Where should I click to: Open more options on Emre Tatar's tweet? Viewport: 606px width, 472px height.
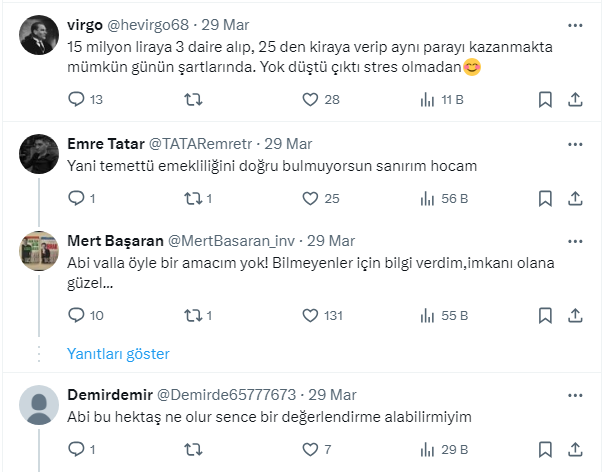click(x=575, y=142)
